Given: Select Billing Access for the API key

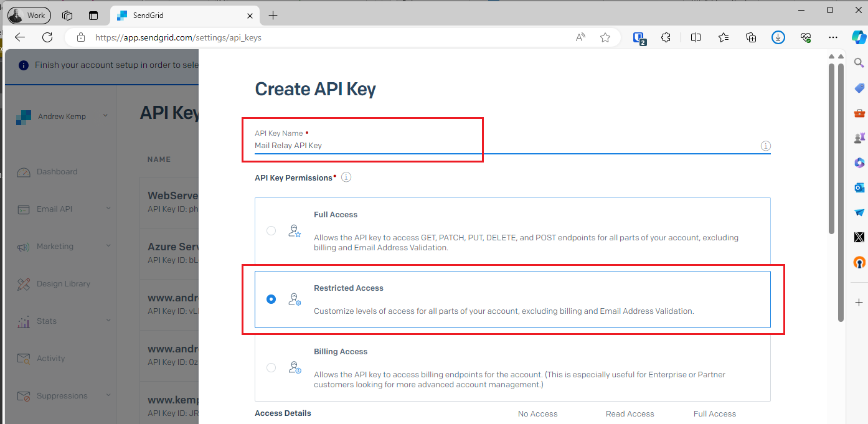Looking at the screenshot, I should (271, 367).
